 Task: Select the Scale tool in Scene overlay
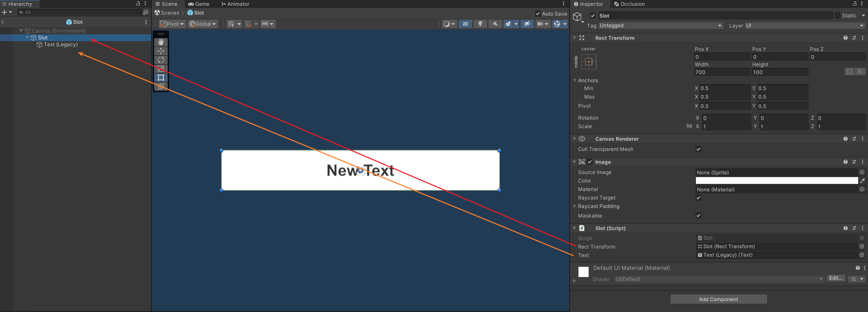(161, 69)
